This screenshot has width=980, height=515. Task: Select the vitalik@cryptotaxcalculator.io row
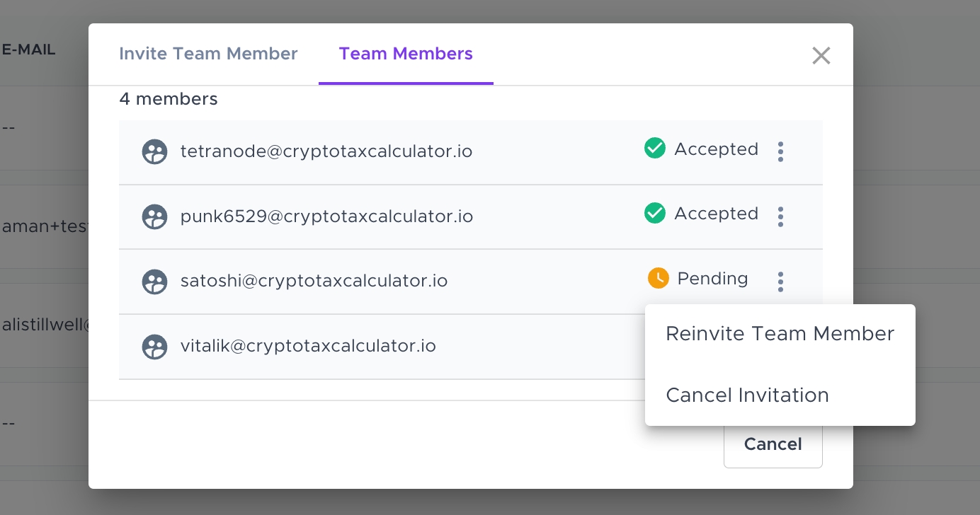[x=308, y=346]
